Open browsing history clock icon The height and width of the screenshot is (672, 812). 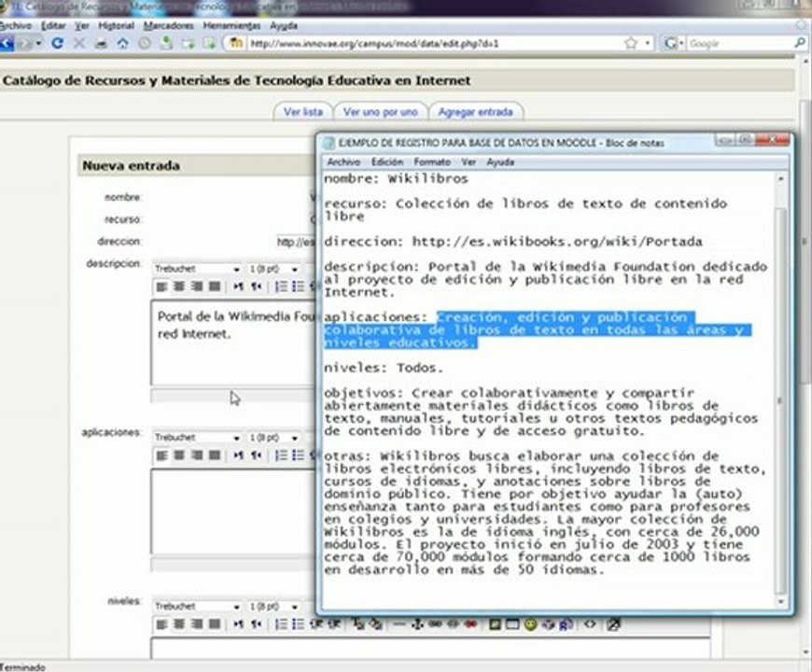[145, 44]
